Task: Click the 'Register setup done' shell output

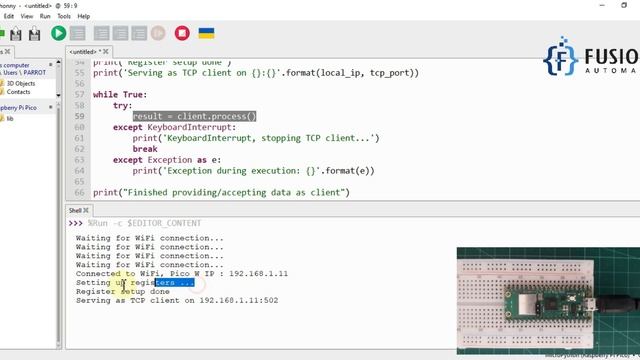Action: pos(122,291)
